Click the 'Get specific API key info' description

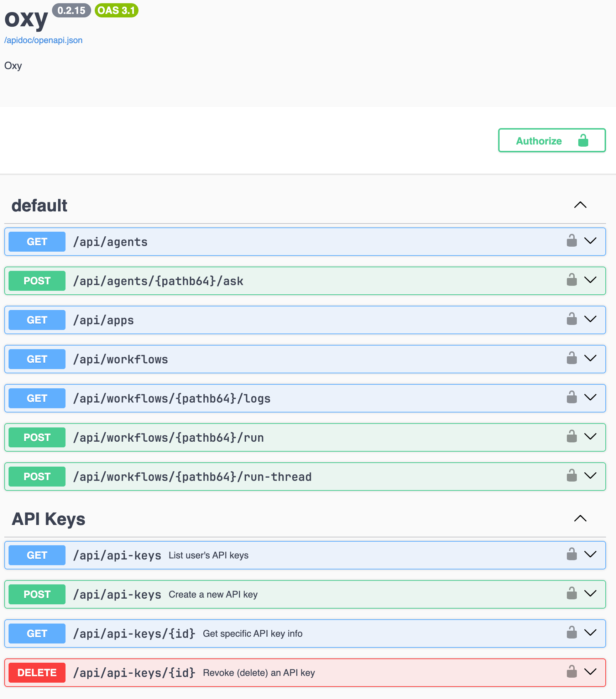[253, 634]
